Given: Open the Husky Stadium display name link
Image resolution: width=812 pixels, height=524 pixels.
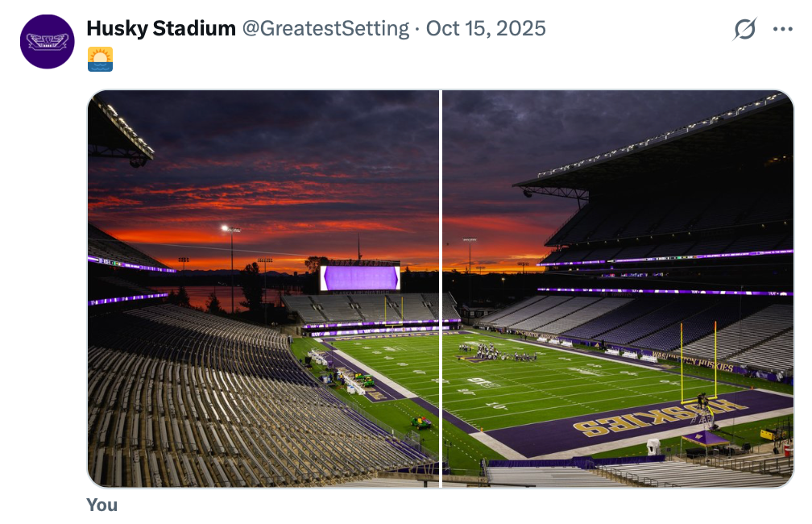Looking at the screenshot, I should (x=161, y=29).
